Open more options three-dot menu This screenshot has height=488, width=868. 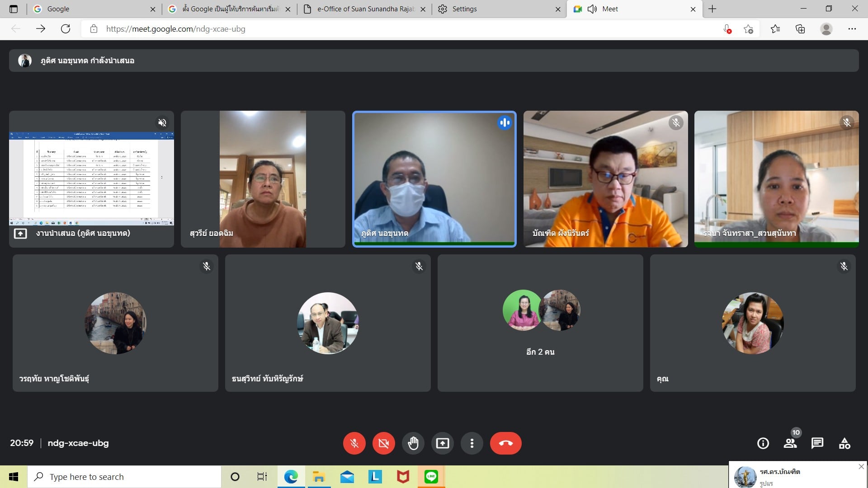pyautogui.click(x=472, y=443)
